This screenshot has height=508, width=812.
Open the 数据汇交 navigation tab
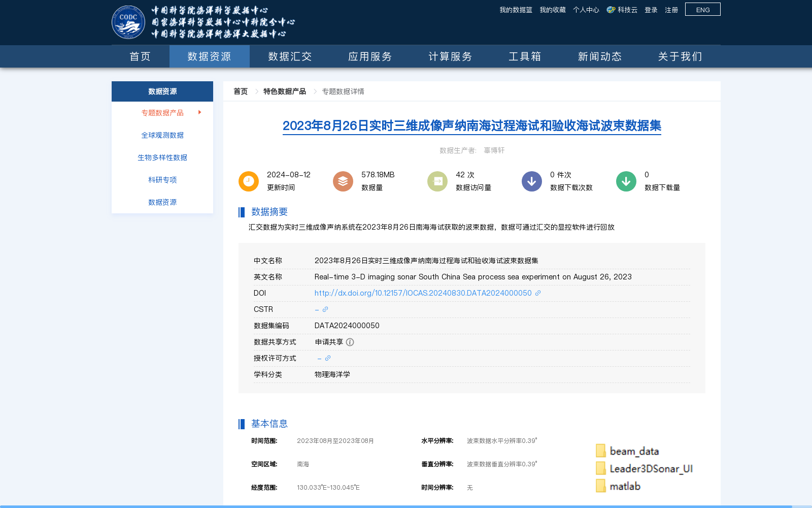click(290, 56)
